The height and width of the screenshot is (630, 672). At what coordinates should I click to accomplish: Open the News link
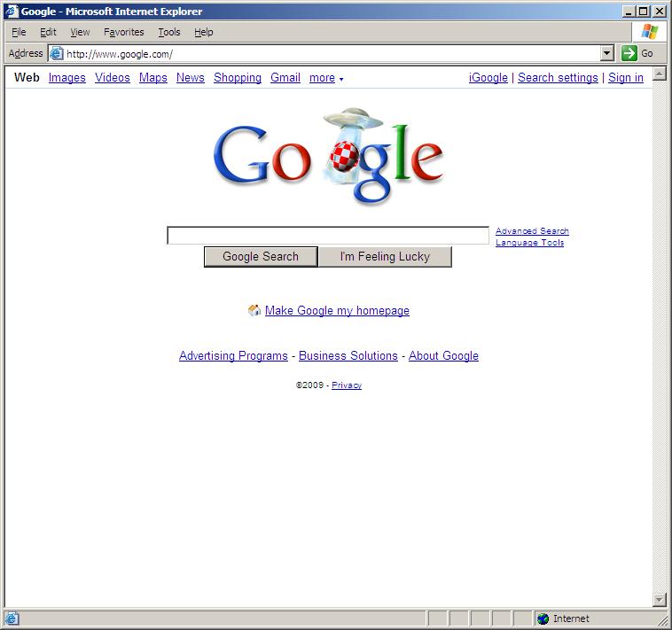tap(191, 77)
